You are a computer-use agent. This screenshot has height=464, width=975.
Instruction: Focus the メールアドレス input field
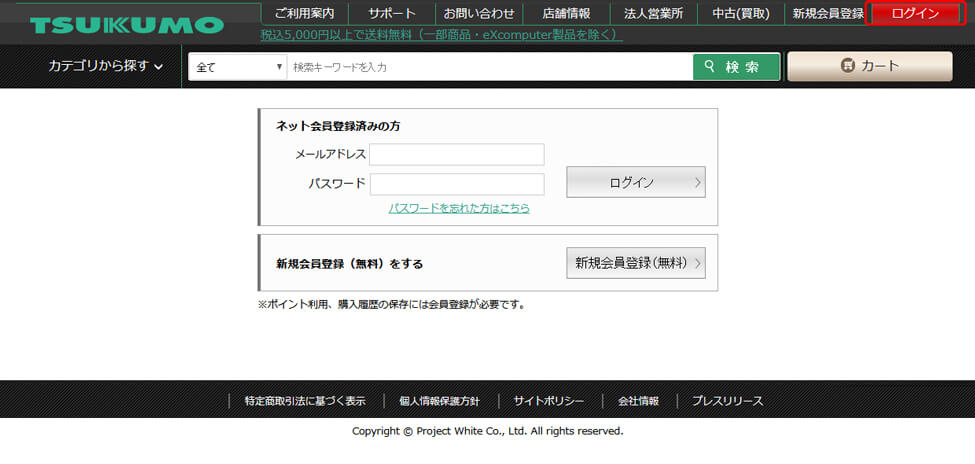[456, 154]
